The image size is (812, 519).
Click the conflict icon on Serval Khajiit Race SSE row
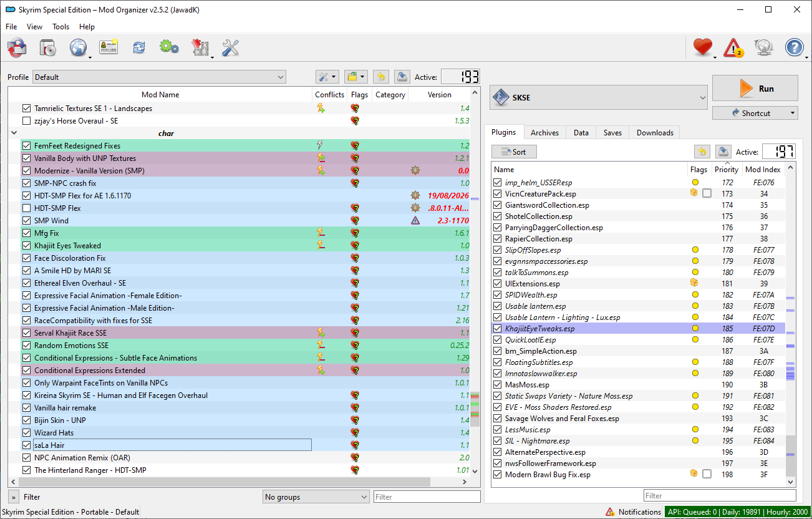tap(321, 332)
